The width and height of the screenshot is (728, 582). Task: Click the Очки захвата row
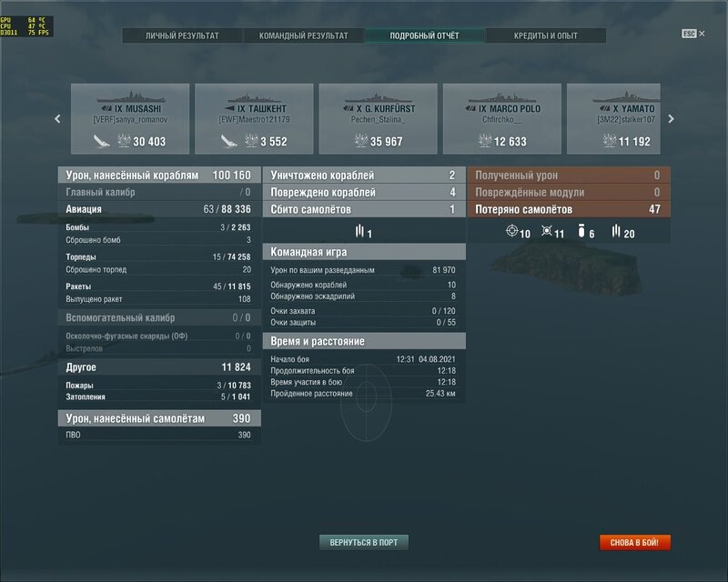pos(364,311)
